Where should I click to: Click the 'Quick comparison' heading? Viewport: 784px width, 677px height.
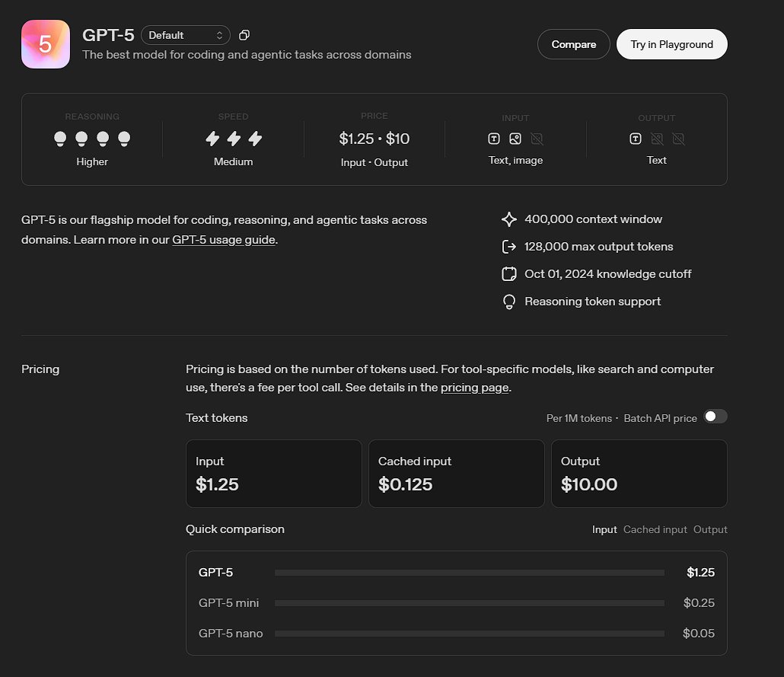(235, 529)
